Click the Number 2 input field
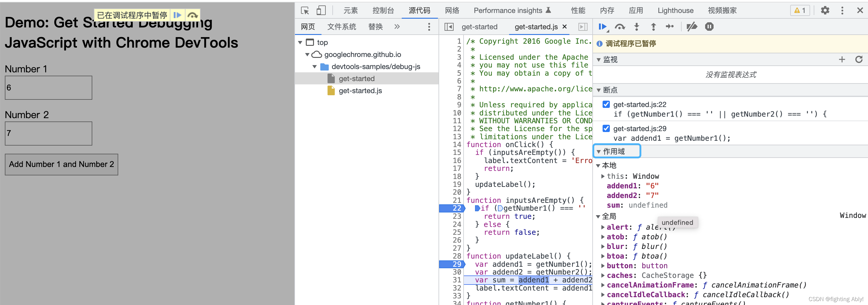868x305 pixels. [49, 133]
